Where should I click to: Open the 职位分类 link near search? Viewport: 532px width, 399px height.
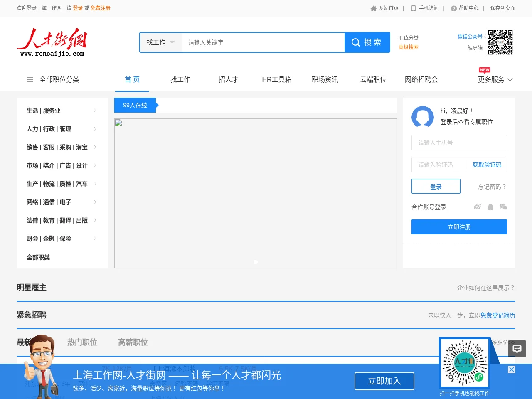pyautogui.click(x=409, y=38)
